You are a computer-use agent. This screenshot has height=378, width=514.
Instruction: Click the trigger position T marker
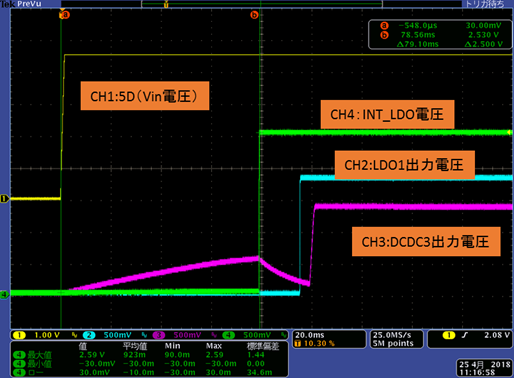[166, 4]
